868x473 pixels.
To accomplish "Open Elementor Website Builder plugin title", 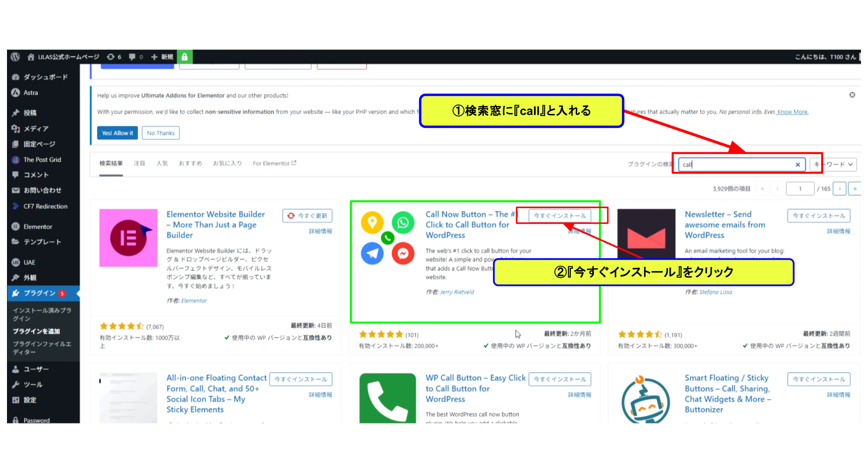I will (216, 225).
